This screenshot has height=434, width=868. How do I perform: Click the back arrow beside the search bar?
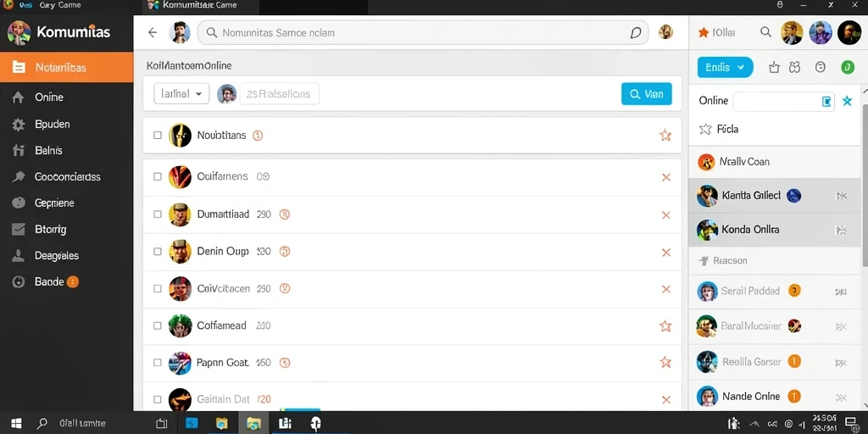click(153, 33)
